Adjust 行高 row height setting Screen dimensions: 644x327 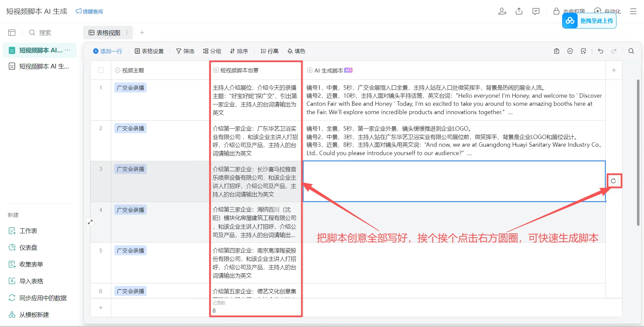269,51
